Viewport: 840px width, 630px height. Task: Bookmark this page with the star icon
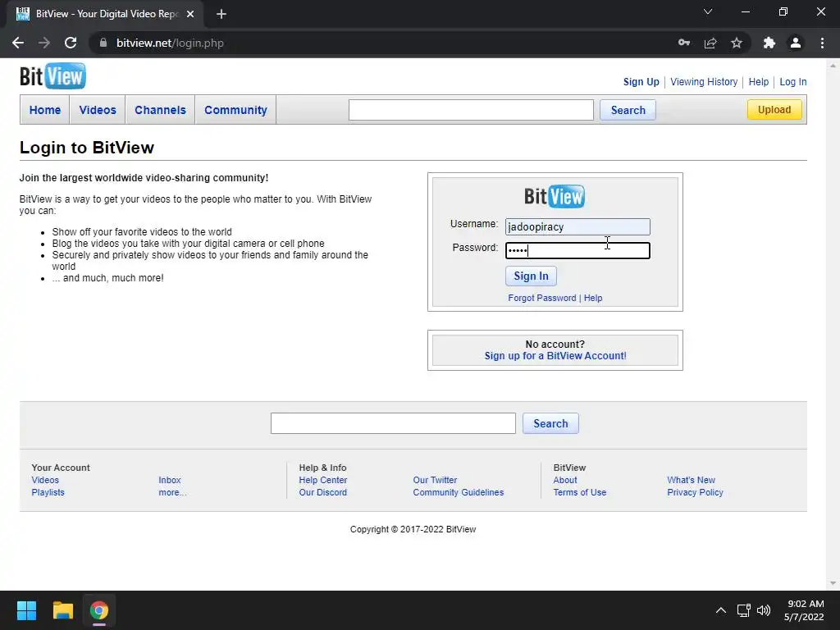[x=737, y=43]
